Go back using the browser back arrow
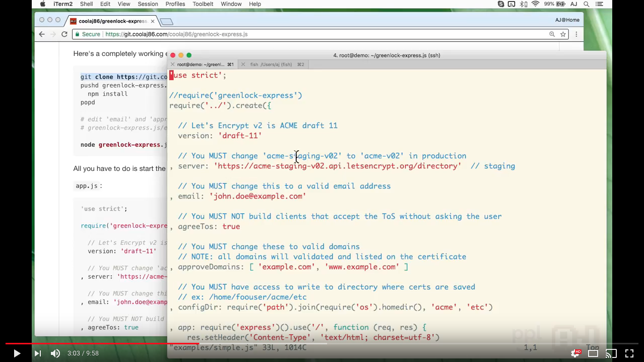 (41, 34)
